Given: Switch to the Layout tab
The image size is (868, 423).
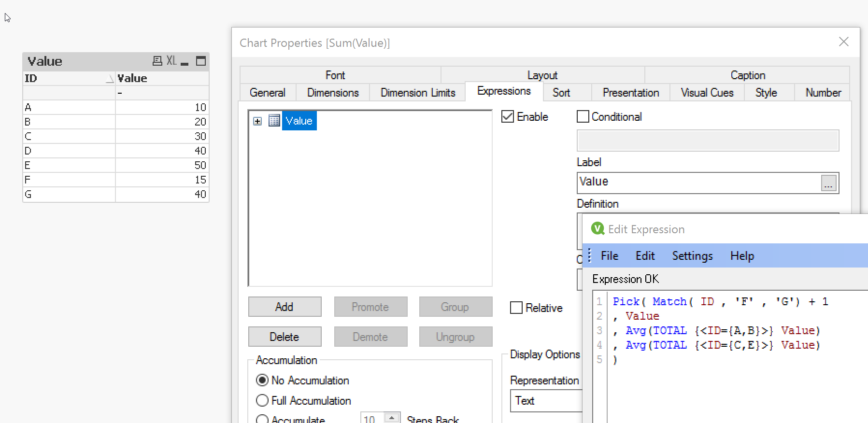Looking at the screenshot, I should pyautogui.click(x=542, y=75).
